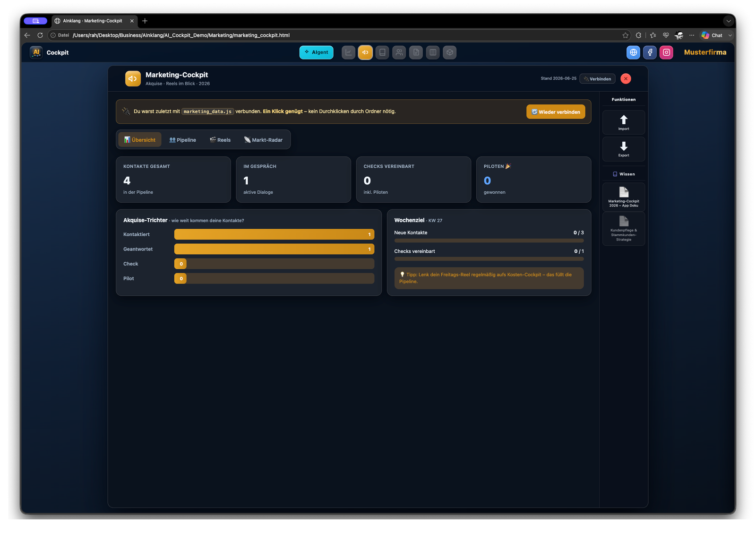Click the Check funnel bar

274,264
